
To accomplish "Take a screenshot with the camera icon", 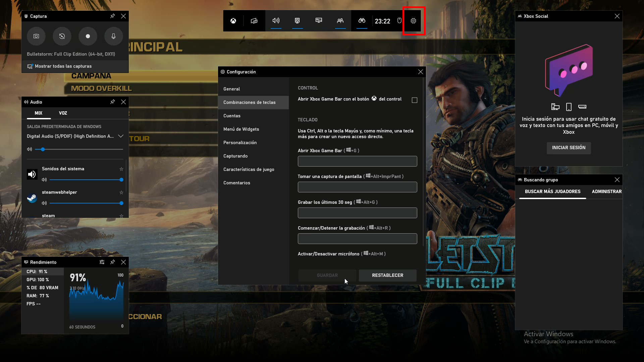I will point(36,36).
